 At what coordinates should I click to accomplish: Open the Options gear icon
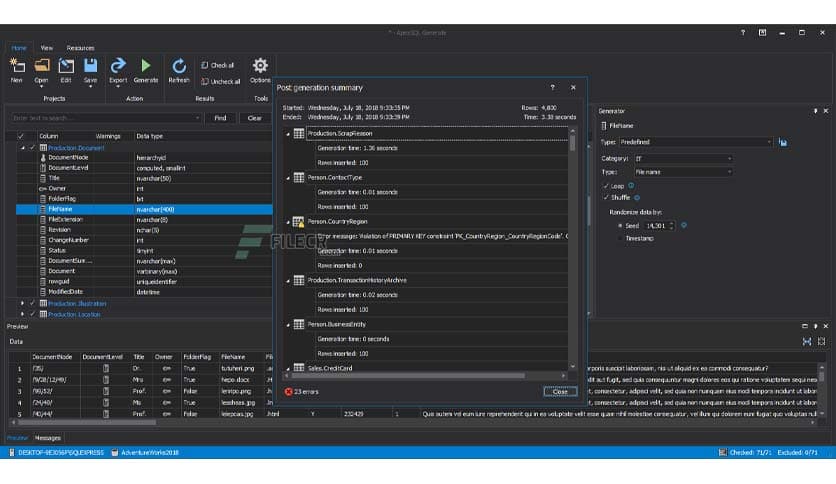coord(260,67)
